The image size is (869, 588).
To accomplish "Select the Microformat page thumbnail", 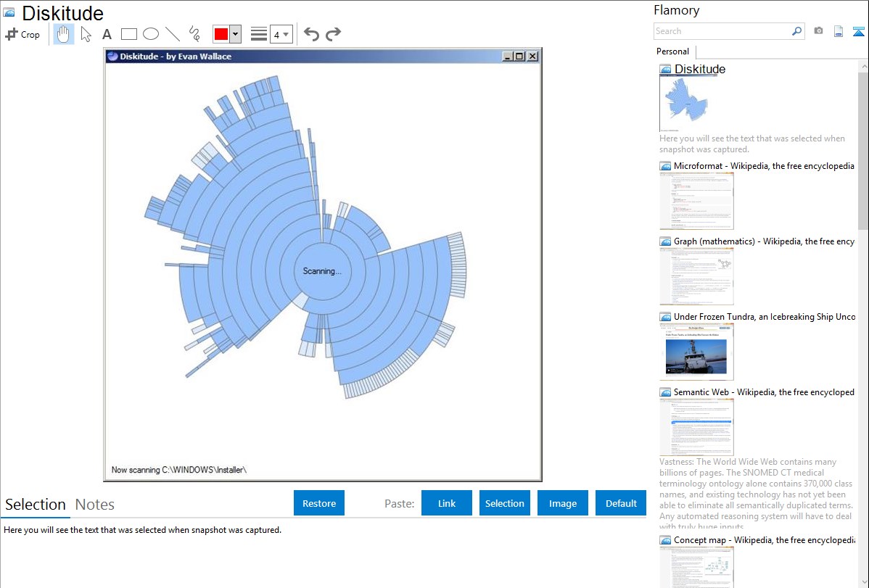I will click(696, 201).
